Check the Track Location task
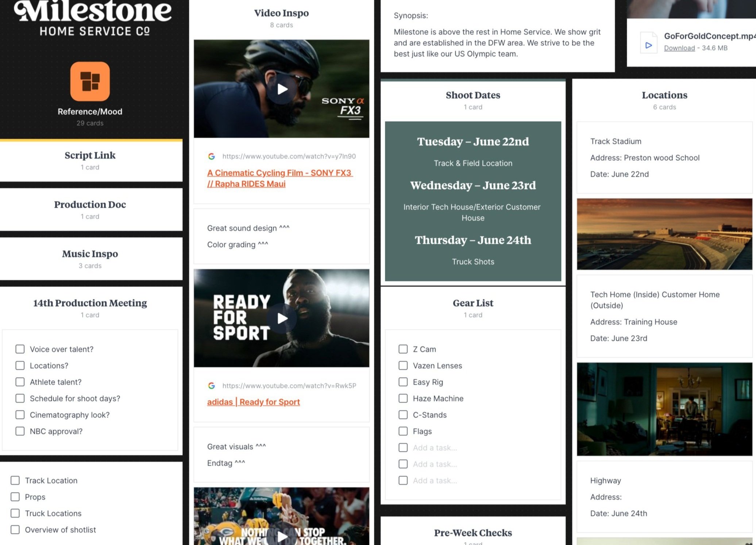 15,480
